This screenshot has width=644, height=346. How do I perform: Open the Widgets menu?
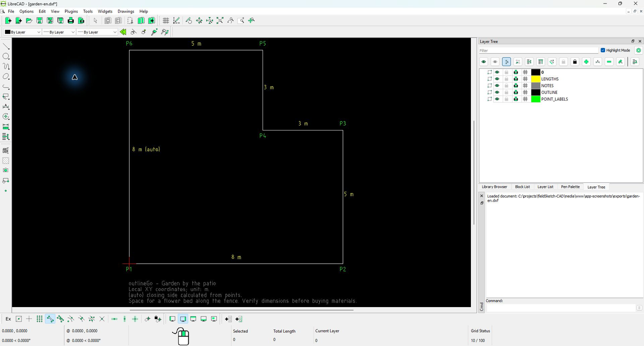pos(105,11)
